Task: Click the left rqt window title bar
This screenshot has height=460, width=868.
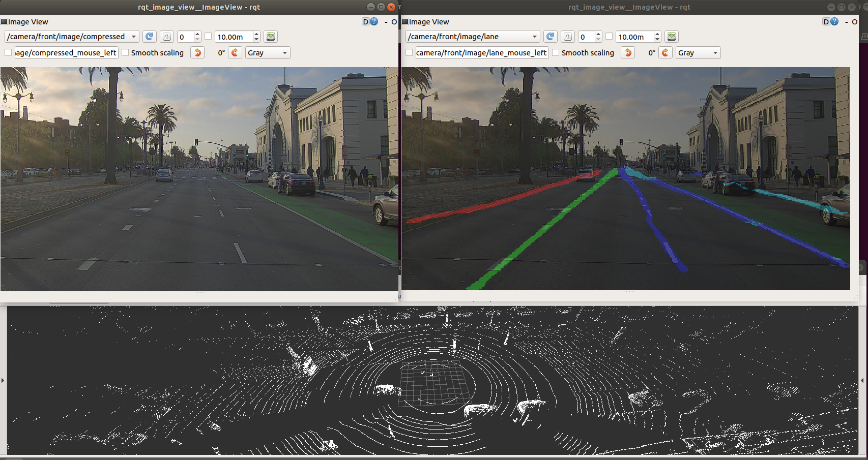Action: [199, 7]
